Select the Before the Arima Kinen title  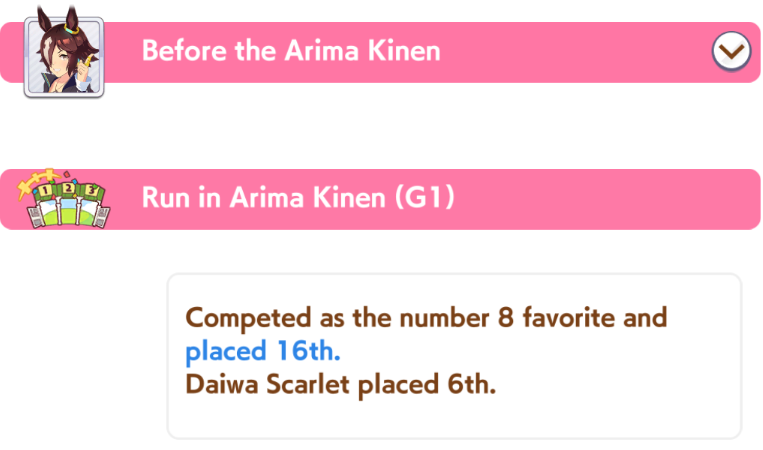pyautogui.click(x=291, y=50)
